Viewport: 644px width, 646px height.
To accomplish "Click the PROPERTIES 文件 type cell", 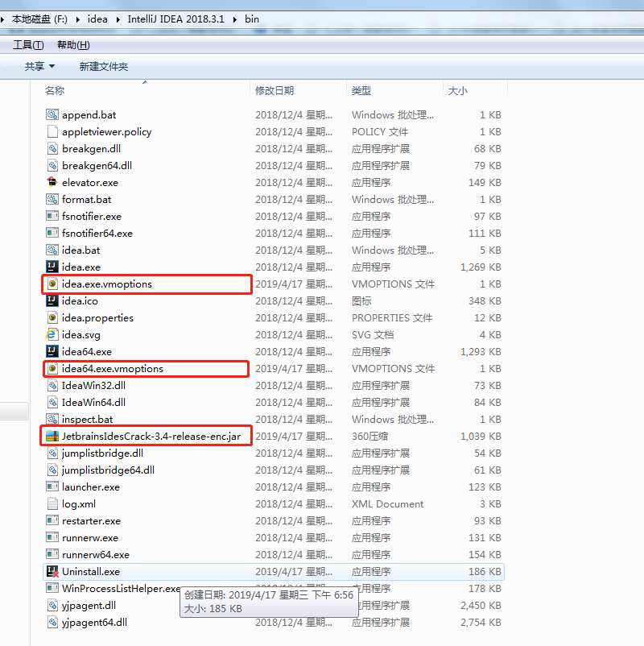I will coord(392,317).
